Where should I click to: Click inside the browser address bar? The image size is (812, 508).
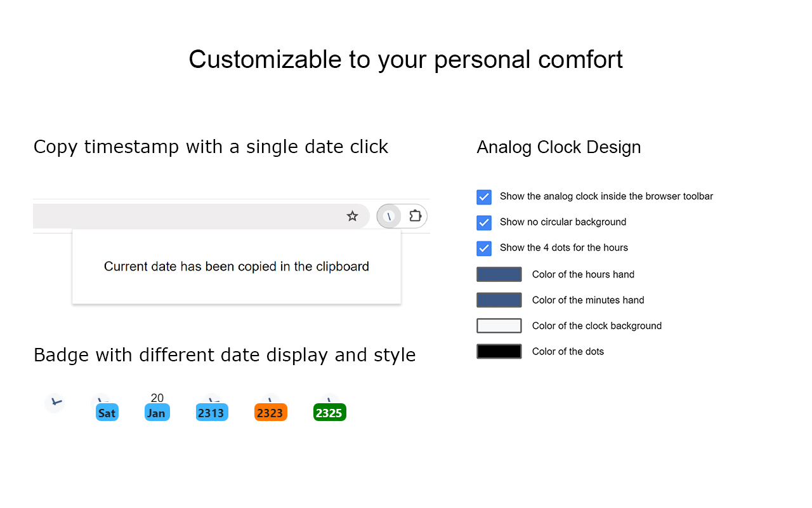click(190, 216)
